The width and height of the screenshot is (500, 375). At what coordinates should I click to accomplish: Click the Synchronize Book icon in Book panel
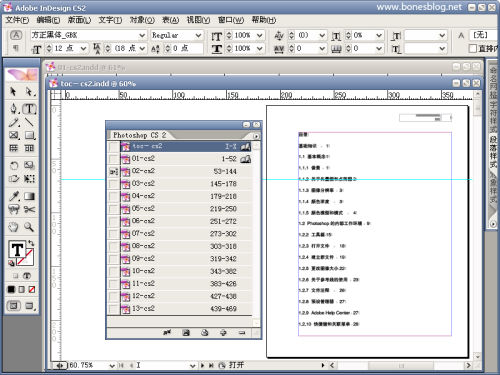pyautogui.click(x=167, y=332)
